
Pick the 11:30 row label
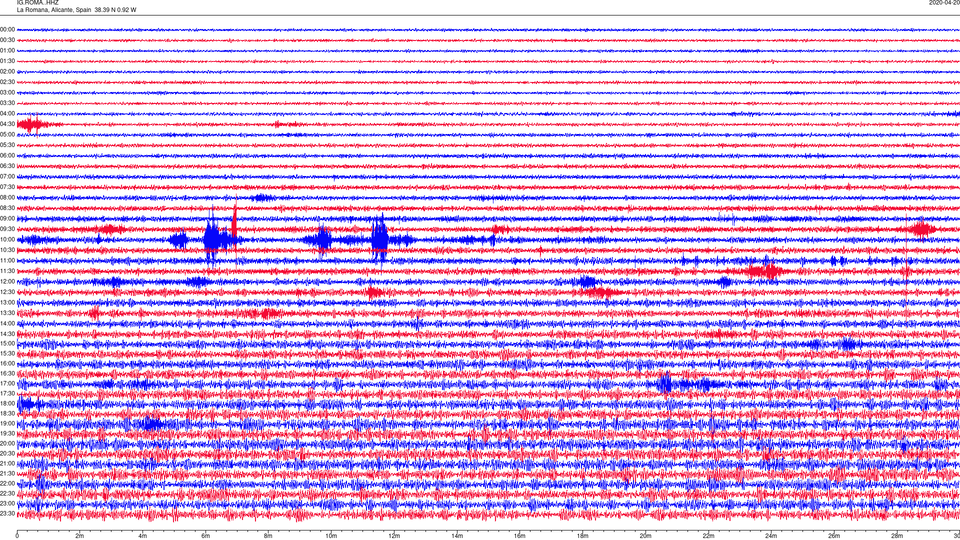pos(7,271)
